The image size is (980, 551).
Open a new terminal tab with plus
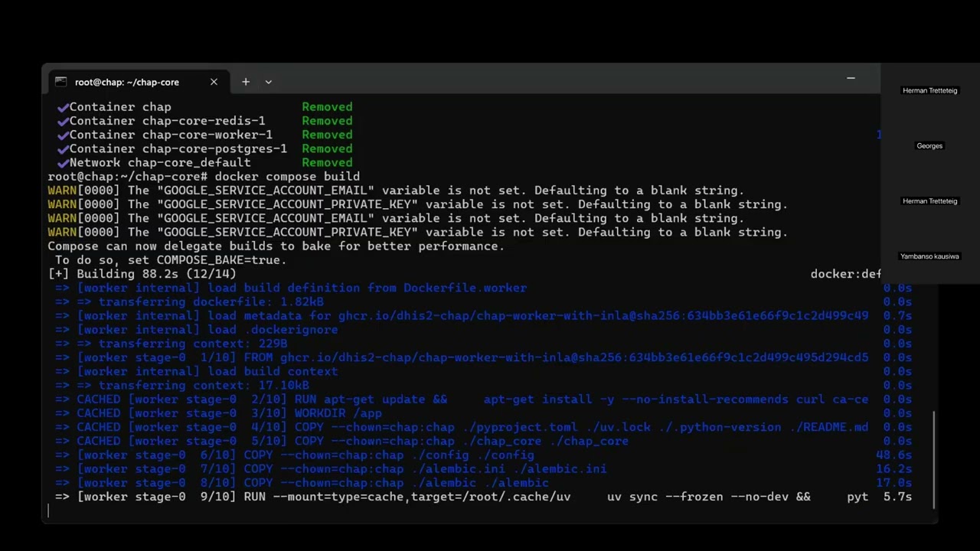[246, 82]
